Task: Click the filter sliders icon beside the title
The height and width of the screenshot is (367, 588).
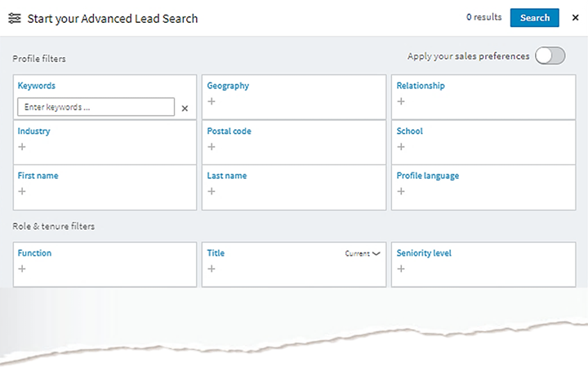Action: (x=15, y=18)
